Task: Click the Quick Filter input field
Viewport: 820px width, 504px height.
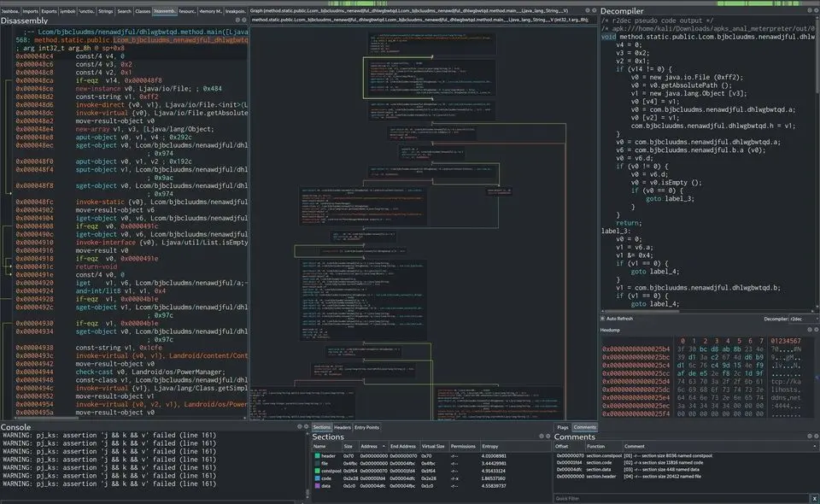Action: pos(682,499)
